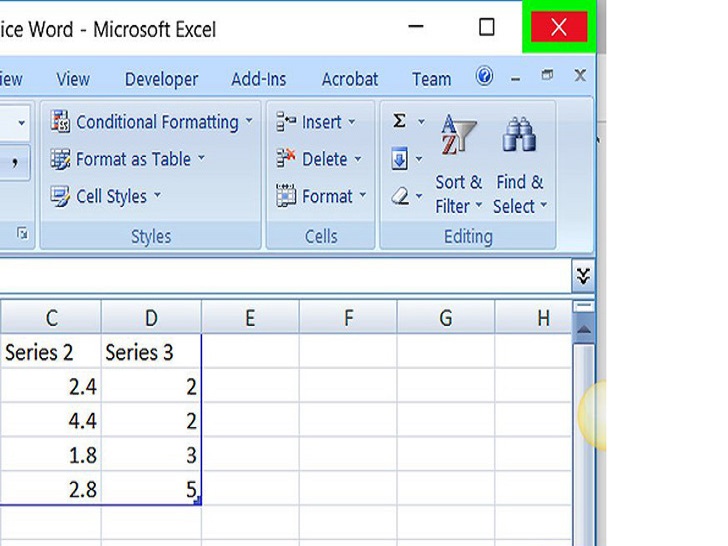Image resolution: width=728 pixels, height=546 pixels.
Task: Expand the Delete cells dropdown
Action: point(357,159)
